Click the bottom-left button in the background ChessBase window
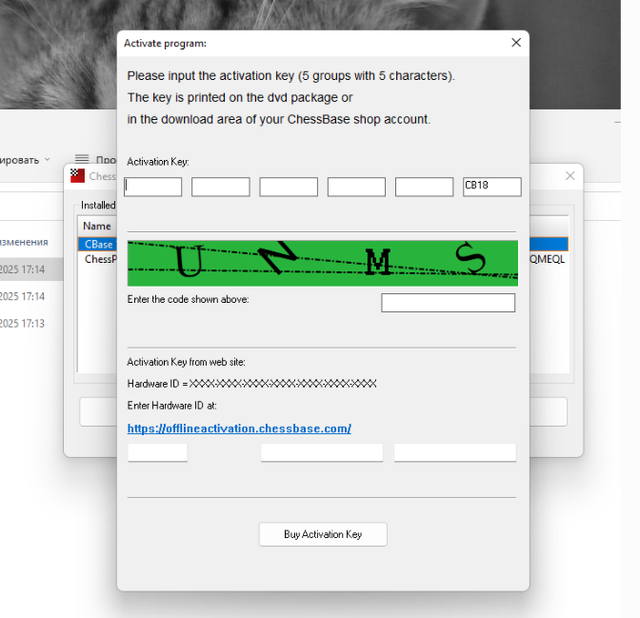 (98, 412)
